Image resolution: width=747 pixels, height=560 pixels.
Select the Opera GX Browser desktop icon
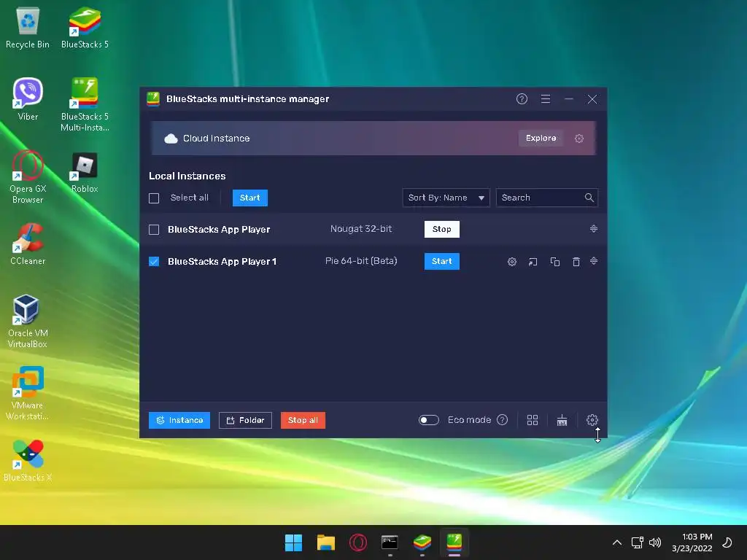[x=28, y=177]
